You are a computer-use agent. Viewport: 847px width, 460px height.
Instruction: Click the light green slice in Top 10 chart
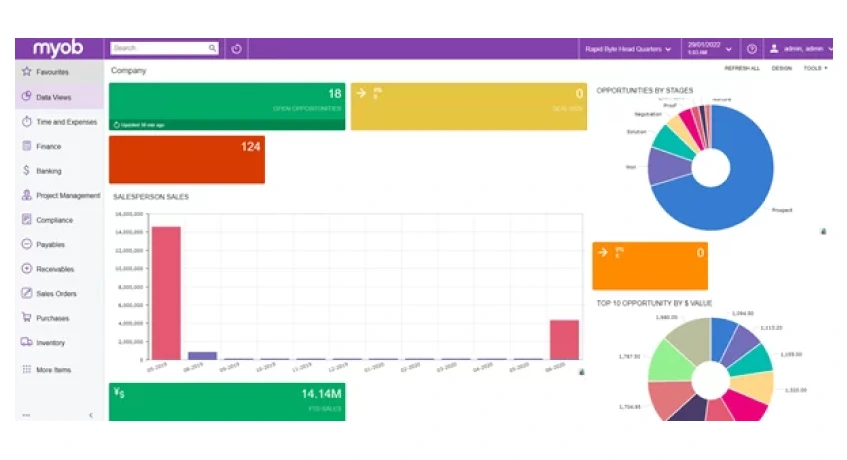tap(670, 362)
